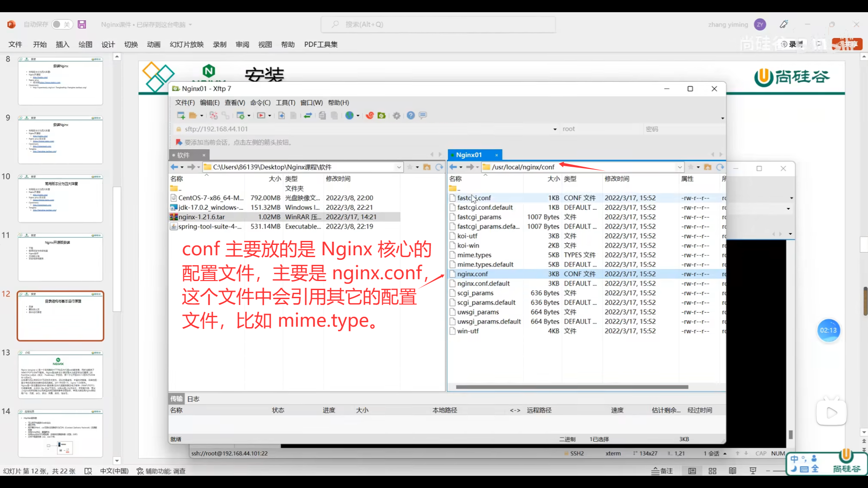Click the local pane back arrow
This screenshot has height=488, width=868.
(x=174, y=167)
